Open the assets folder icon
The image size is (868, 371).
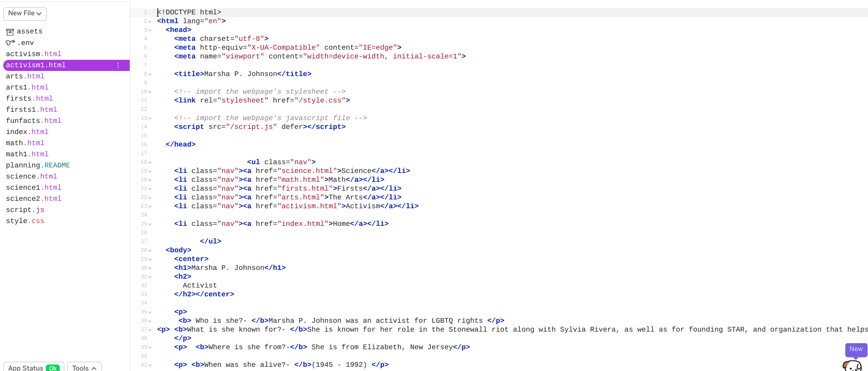coord(10,32)
